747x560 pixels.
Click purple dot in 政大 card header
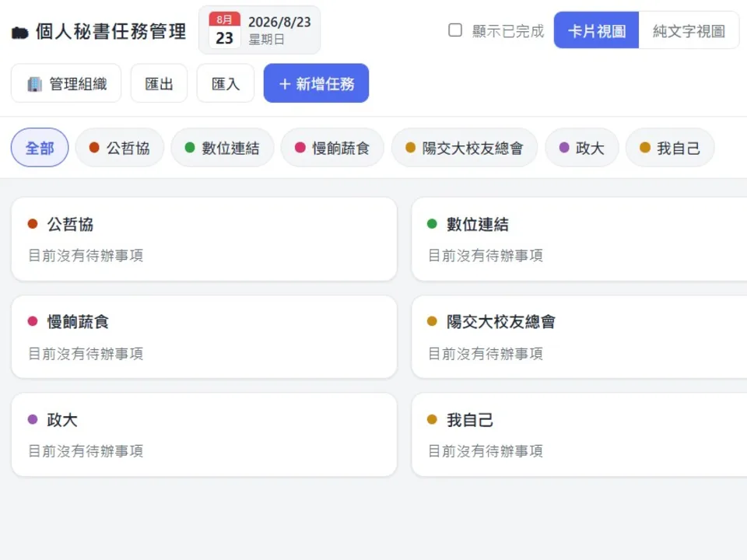33,419
